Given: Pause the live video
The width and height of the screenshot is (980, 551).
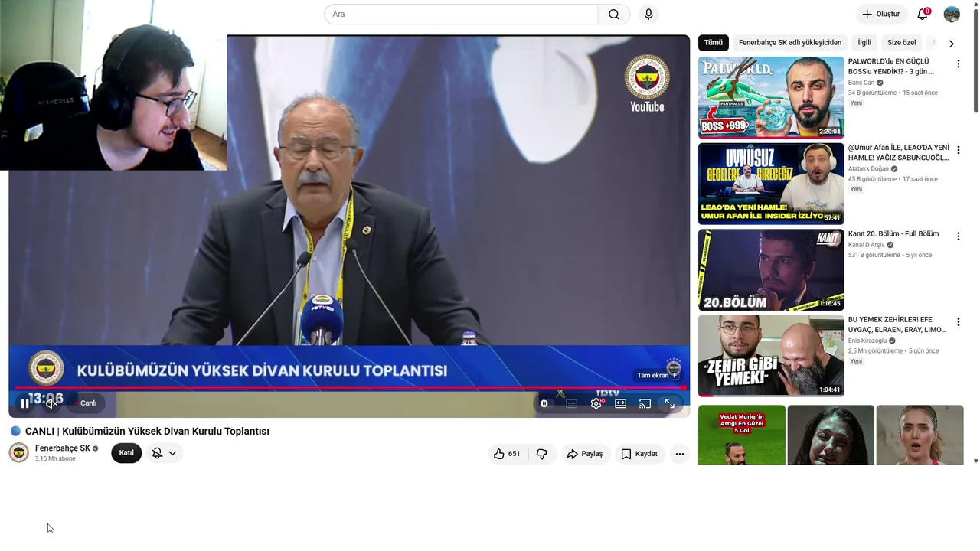Looking at the screenshot, I should [24, 403].
